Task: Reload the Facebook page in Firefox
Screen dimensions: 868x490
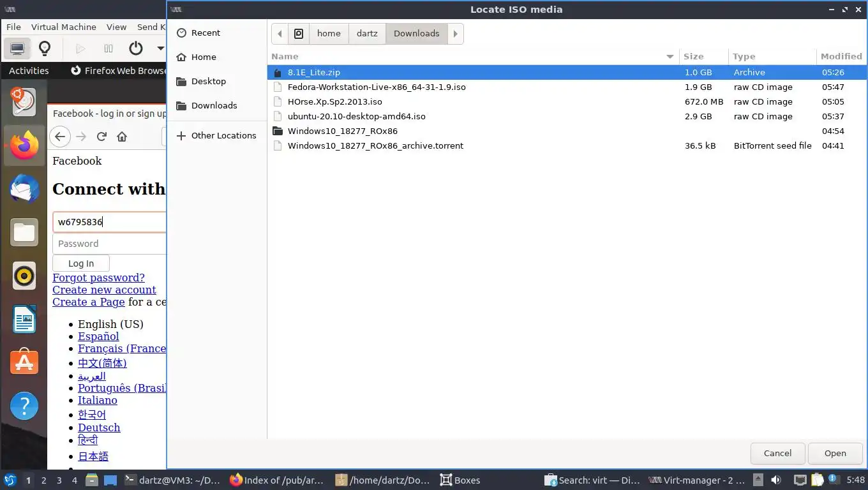Action: coord(101,137)
